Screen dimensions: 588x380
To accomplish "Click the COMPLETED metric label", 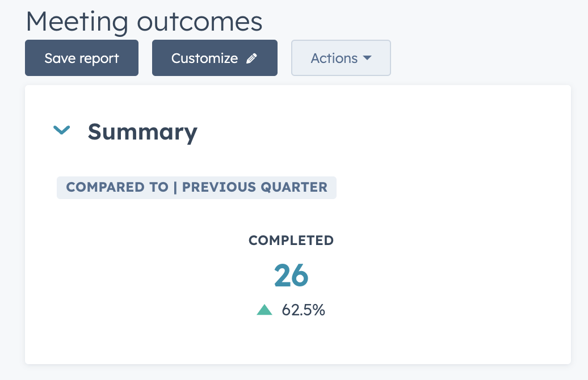I will coord(291,240).
